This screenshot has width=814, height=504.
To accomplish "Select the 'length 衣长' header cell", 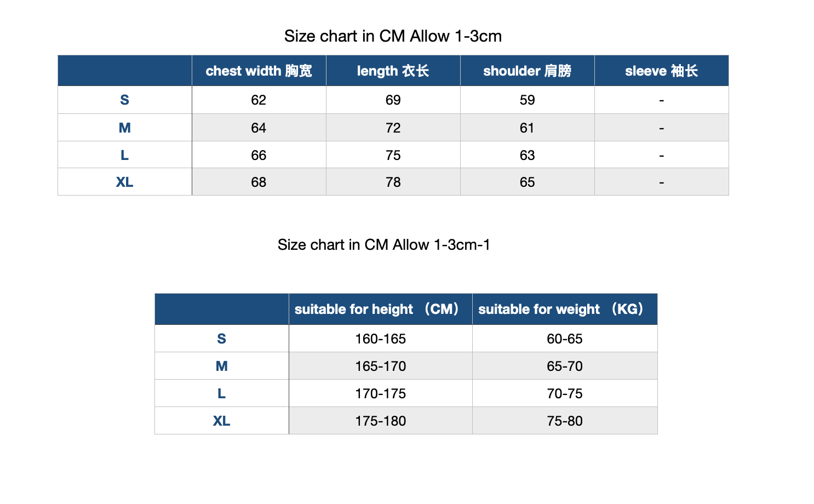I will point(393,71).
